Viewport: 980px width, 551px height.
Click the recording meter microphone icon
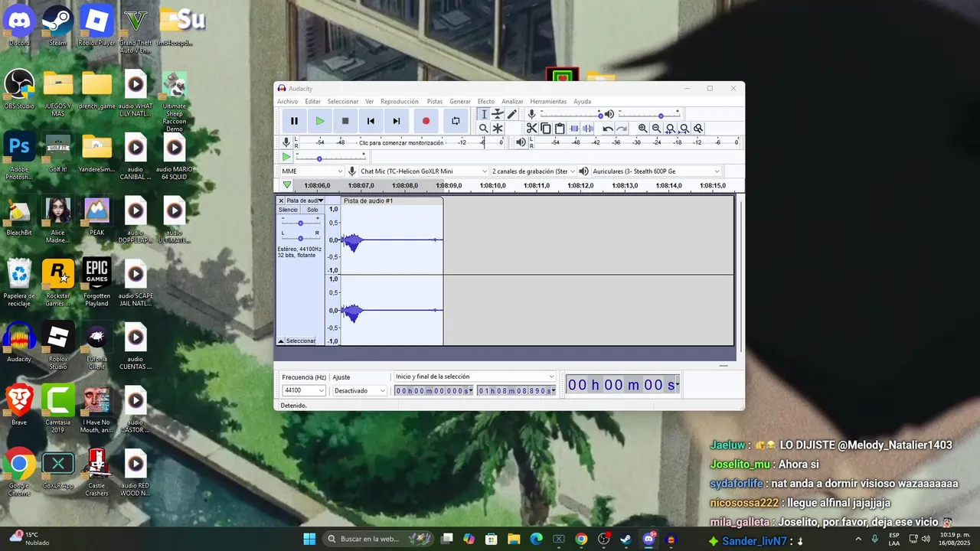point(286,142)
